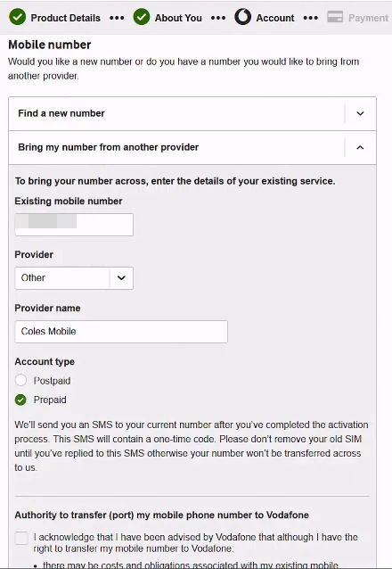Click the dots separator after Account
392x569 pixels.
coord(311,18)
